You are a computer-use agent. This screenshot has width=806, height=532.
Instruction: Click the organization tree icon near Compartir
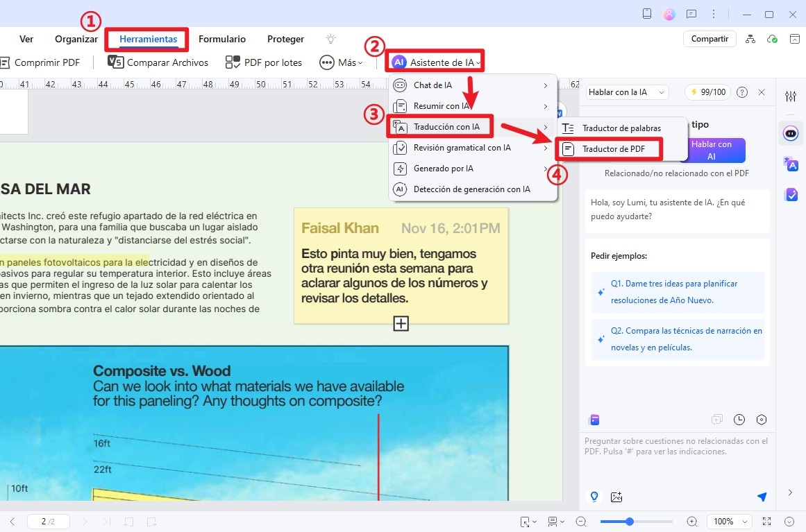750,39
